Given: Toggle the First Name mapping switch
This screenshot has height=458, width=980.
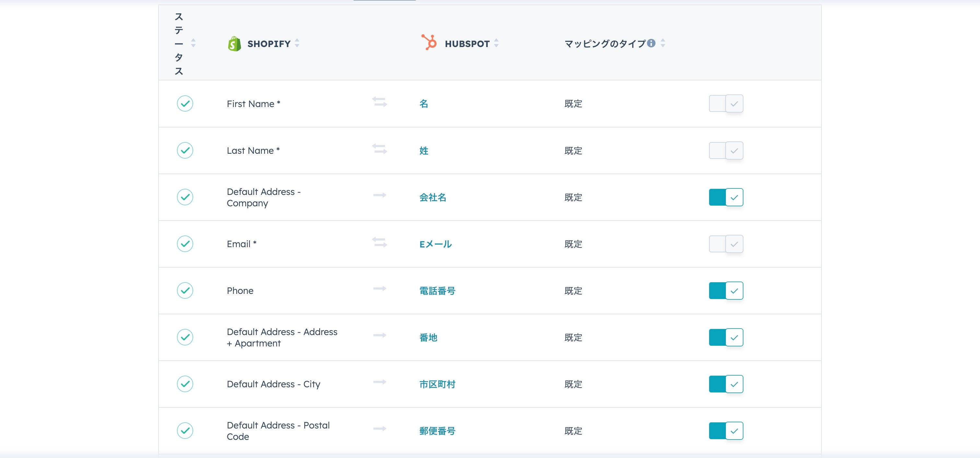Looking at the screenshot, I should click(x=726, y=103).
